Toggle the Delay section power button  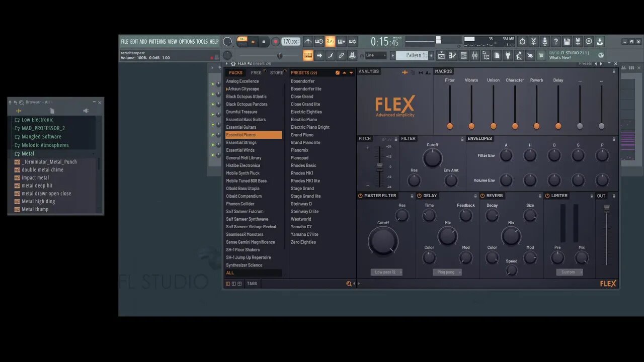point(419,196)
